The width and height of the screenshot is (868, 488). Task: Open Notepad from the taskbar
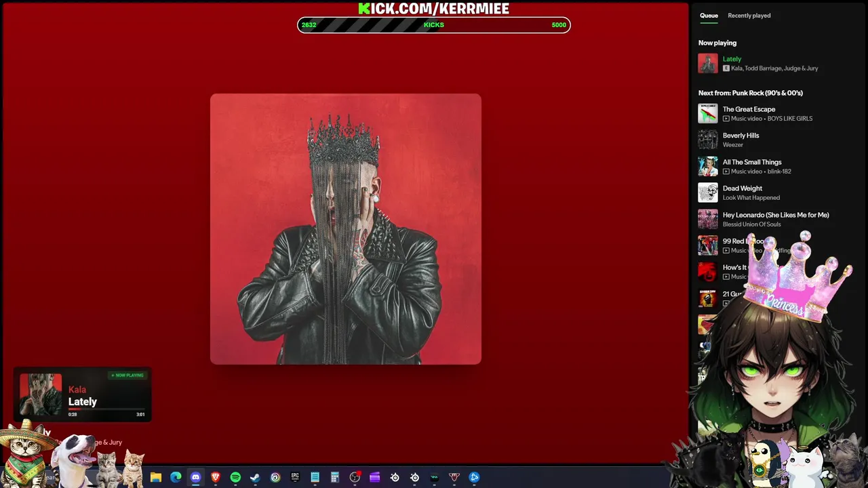(315, 477)
